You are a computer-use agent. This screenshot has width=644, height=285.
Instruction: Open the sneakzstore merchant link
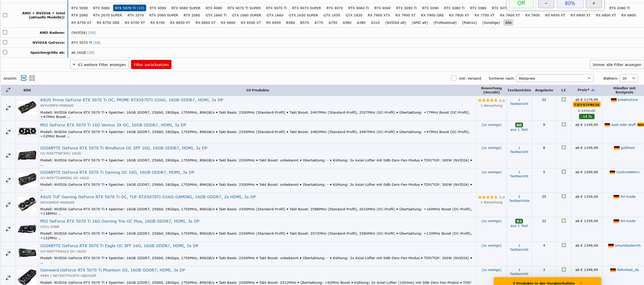[x=628, y=100]
